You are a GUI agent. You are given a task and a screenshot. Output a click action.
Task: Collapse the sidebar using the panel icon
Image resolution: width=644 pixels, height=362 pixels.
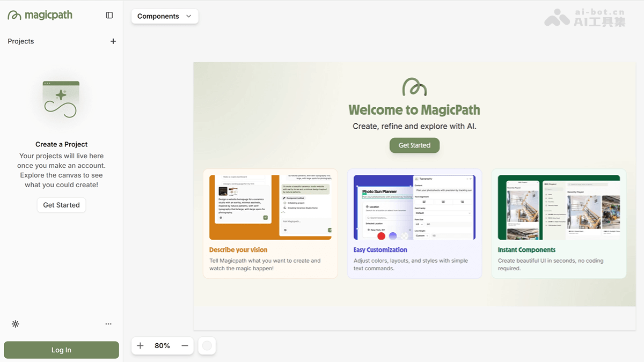coord(109,15)
